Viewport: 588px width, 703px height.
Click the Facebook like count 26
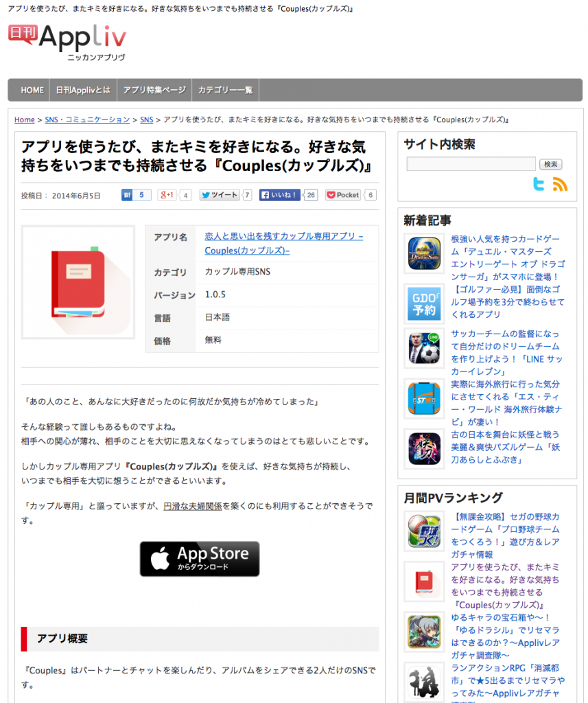[311, 195]
